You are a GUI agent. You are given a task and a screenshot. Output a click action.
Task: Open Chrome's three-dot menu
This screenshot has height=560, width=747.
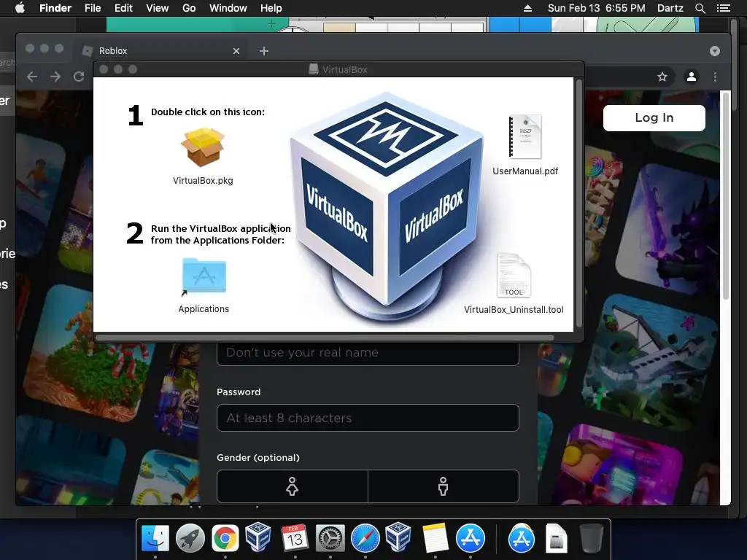click(715, 77)
